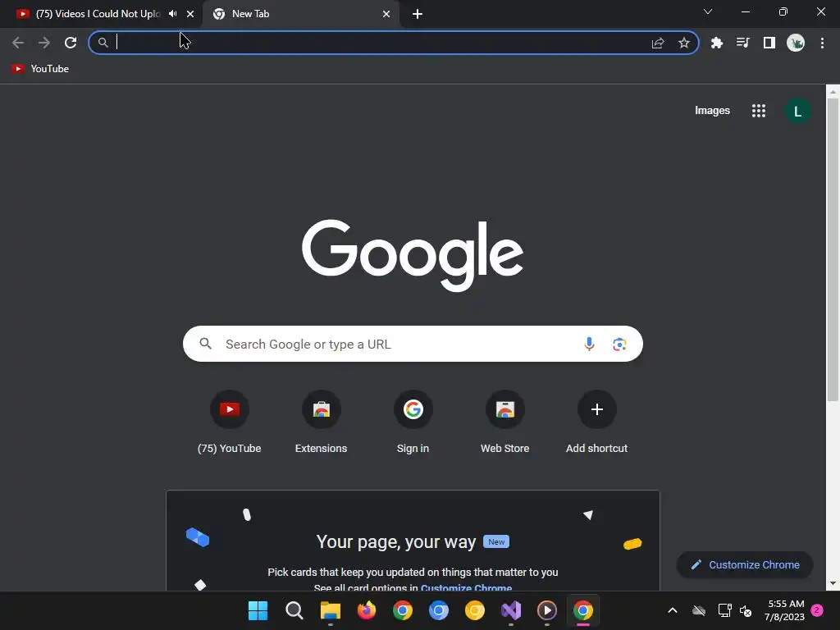Launch Firefox from the taskbar

coord(367,610)
